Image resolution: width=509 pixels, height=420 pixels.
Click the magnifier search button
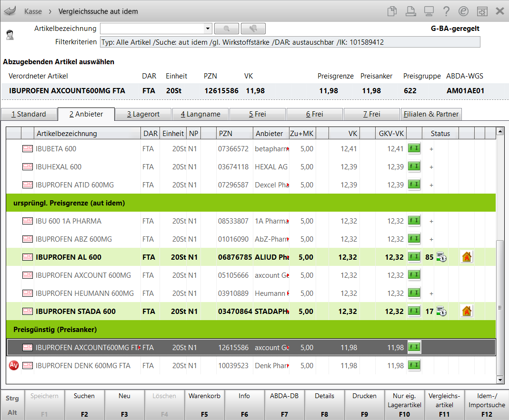click(x=227, y=29)
